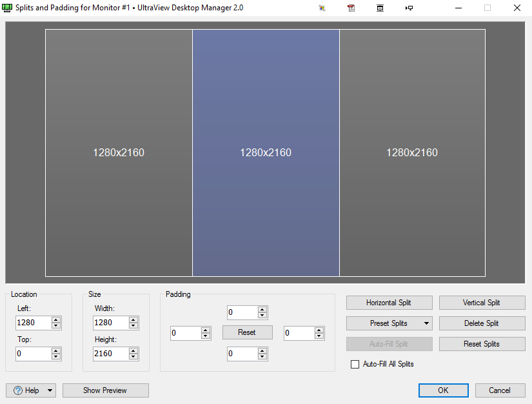Click the Width size input field
The image size is (532, 404).
[x=111, y=323]
